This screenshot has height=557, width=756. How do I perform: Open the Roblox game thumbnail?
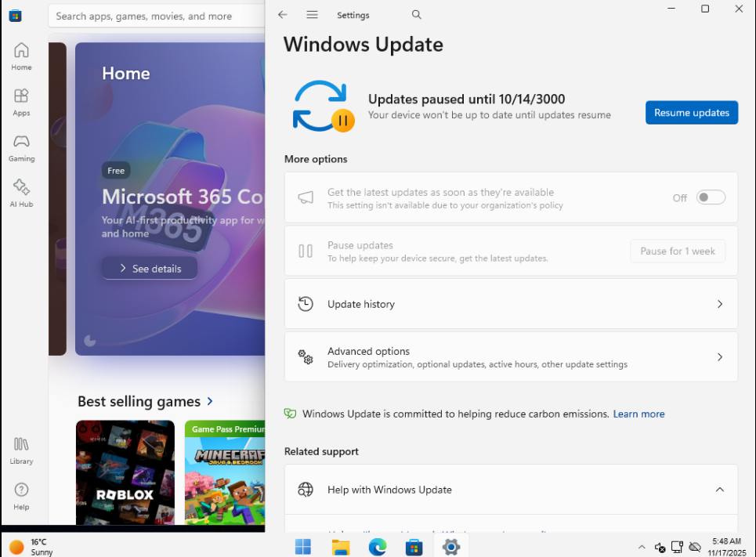coord(125,472)
